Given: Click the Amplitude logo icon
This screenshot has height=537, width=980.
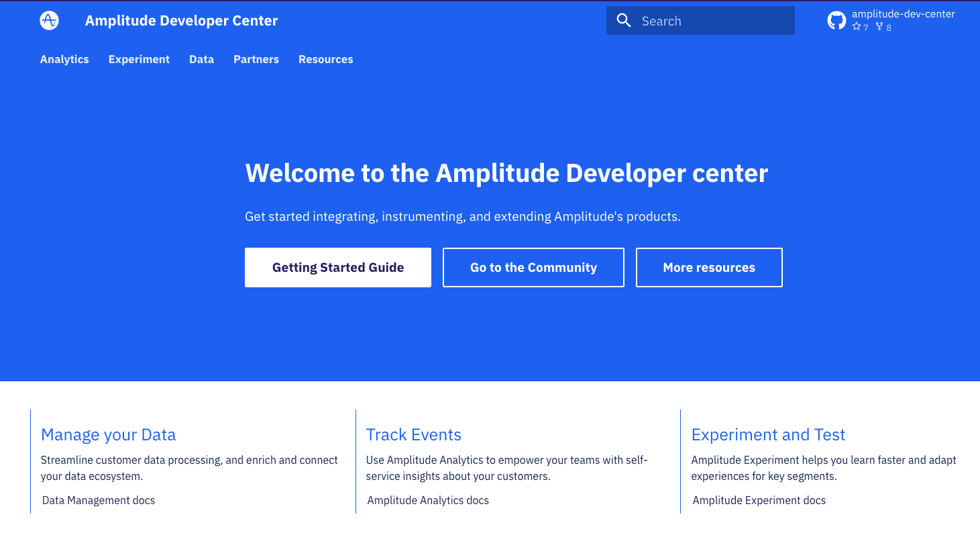Looking at the screenshot, I should point(49,20).
